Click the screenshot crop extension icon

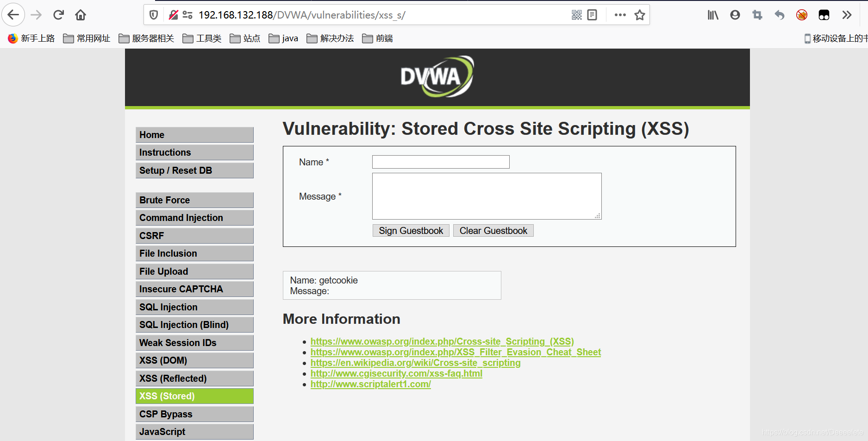pos(757,15)
